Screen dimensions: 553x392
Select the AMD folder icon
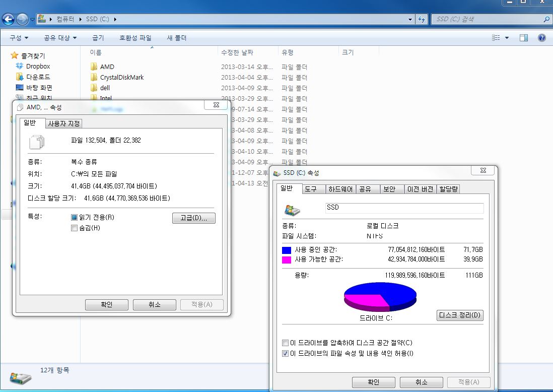(x=94, y=67)
